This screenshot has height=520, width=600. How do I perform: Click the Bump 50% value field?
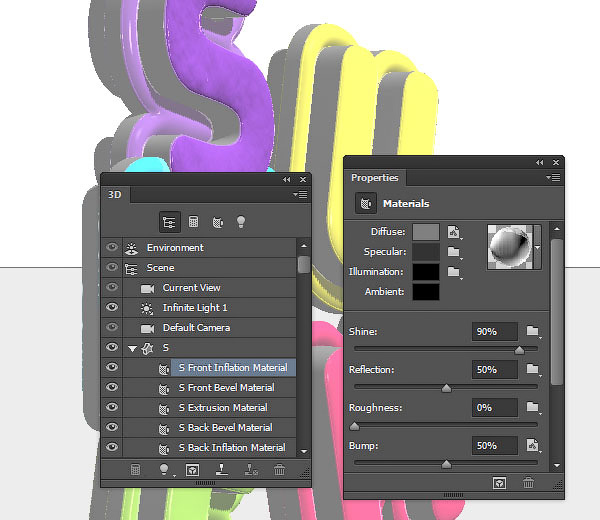coord(495,446)
